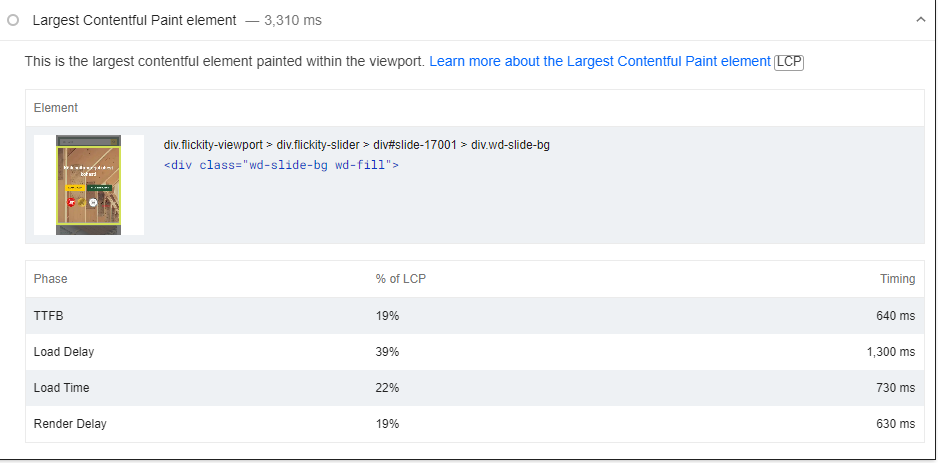Click the Element section header
This screenshot has width=938, height=463.
(x=56, y=108)
